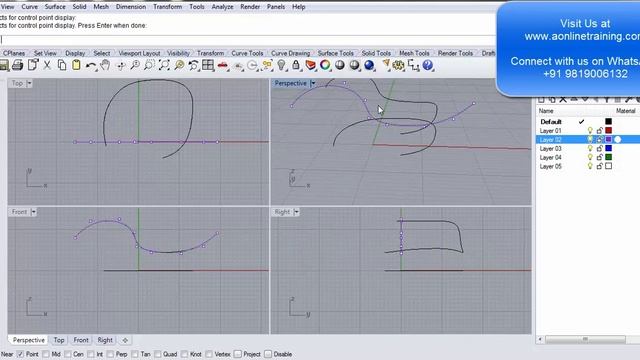
Task: Click the Undo View Change icon
Action: [193, 65]
